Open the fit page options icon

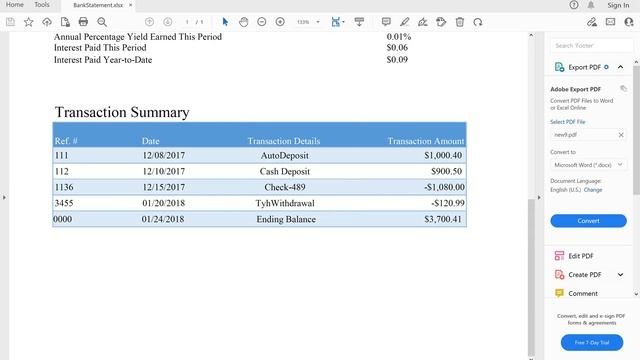337,22
